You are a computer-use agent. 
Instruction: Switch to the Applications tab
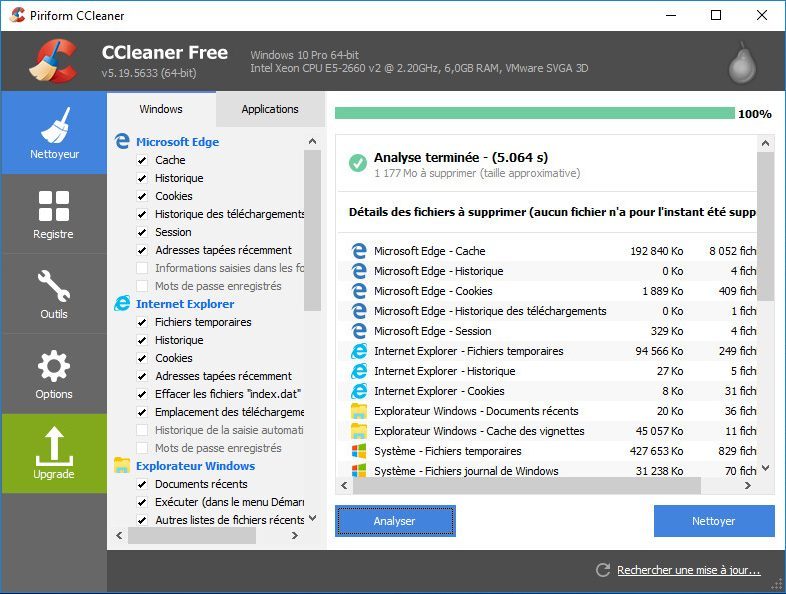(x=270, y=109)
